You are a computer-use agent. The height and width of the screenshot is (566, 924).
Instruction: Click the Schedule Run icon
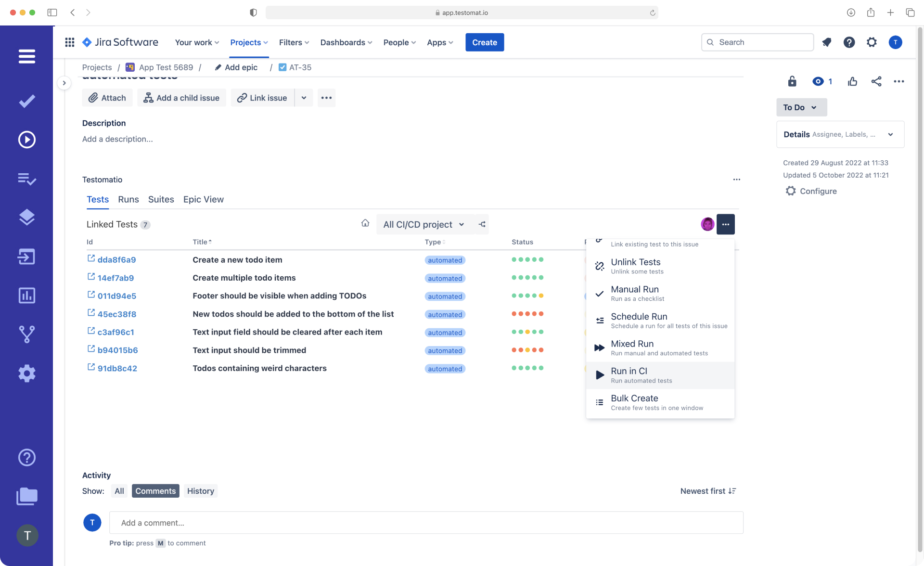tap(598, 320)
